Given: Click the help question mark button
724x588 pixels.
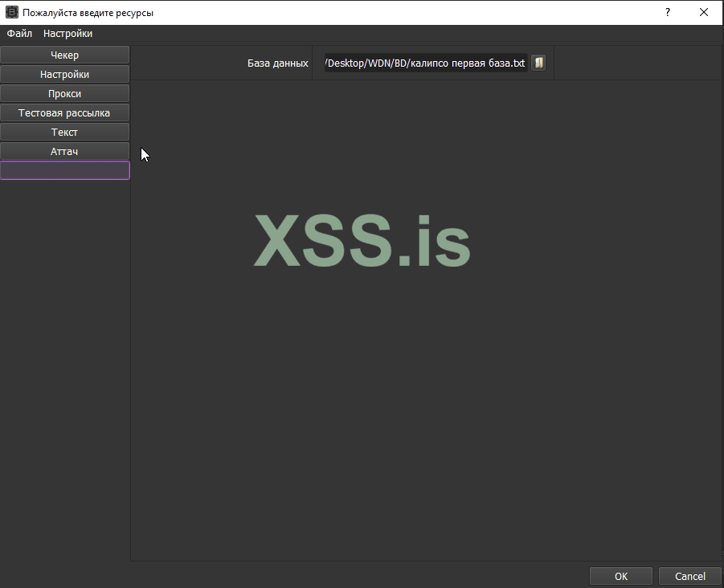Looking at the screenshot, I should pos(668,13).
